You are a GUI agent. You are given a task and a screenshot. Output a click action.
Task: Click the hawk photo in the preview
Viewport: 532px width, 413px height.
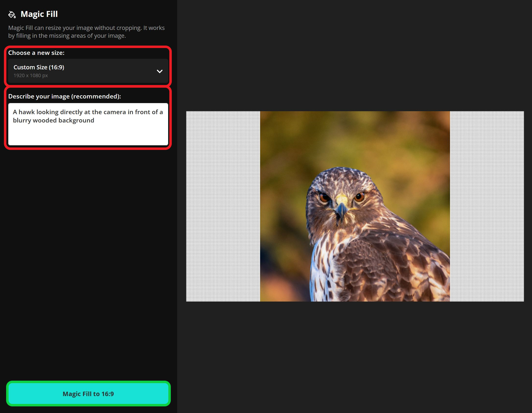[x=355, y=206]
